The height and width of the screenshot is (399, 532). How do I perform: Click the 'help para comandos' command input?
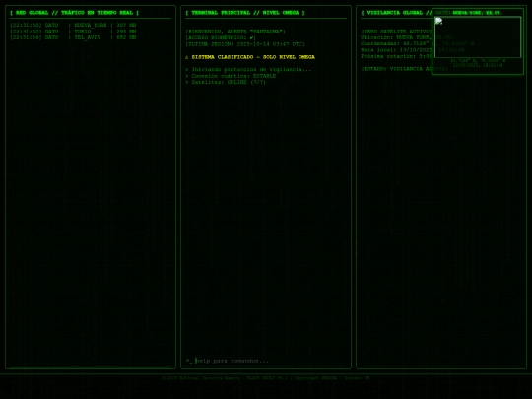(270, 361)
